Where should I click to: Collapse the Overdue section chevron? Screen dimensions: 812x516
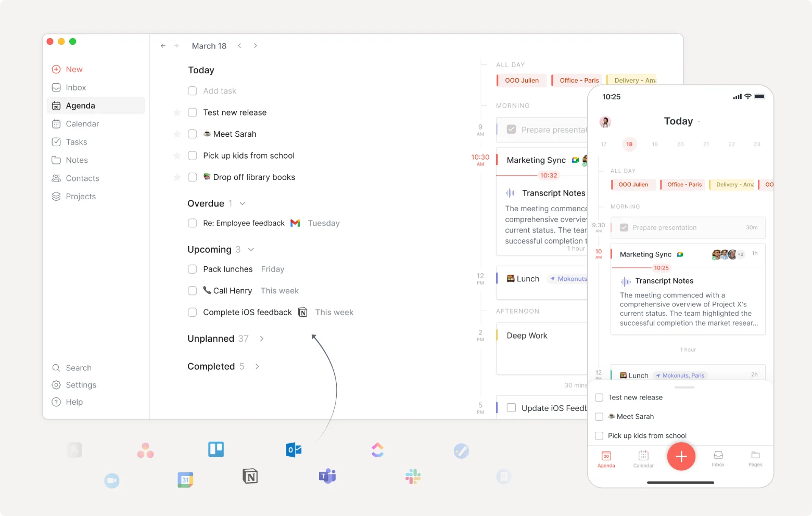click(243, 203)
